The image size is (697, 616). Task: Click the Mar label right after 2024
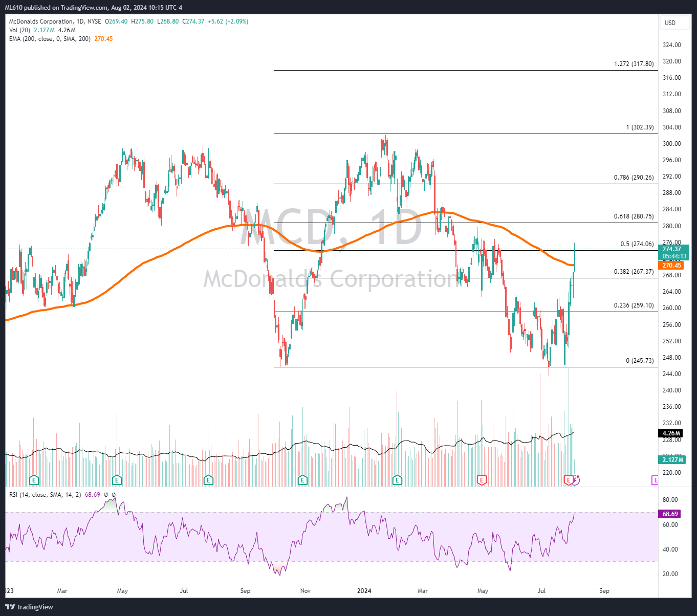point(423,591)
